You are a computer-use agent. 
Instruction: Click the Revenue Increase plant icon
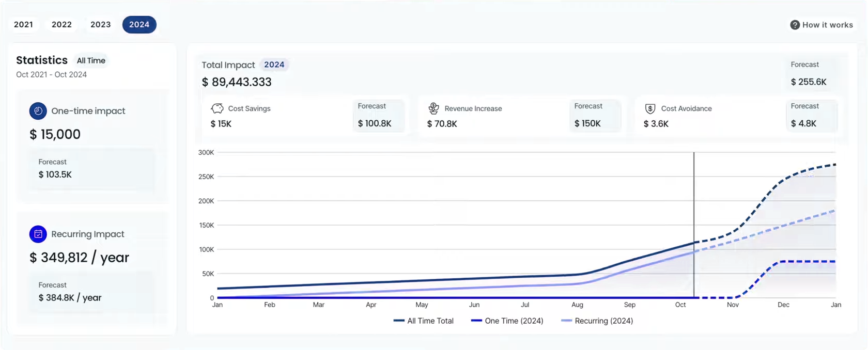tap(433, 108)
